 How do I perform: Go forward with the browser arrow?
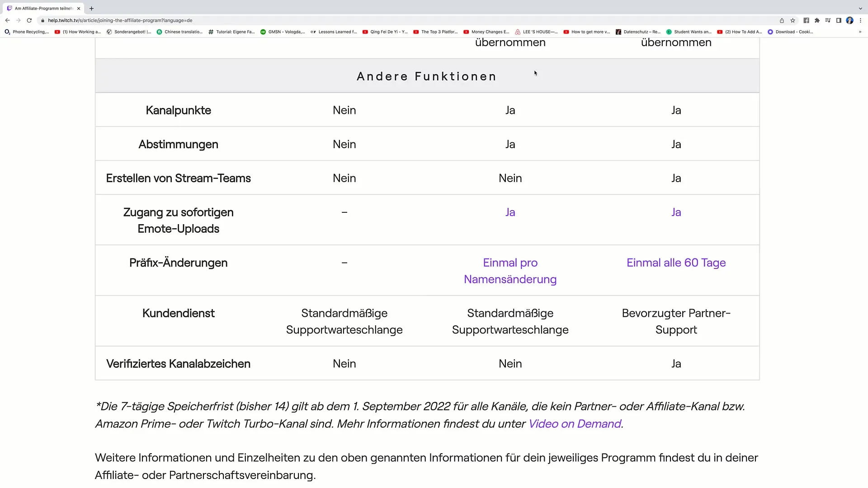(x=18, y=20)
